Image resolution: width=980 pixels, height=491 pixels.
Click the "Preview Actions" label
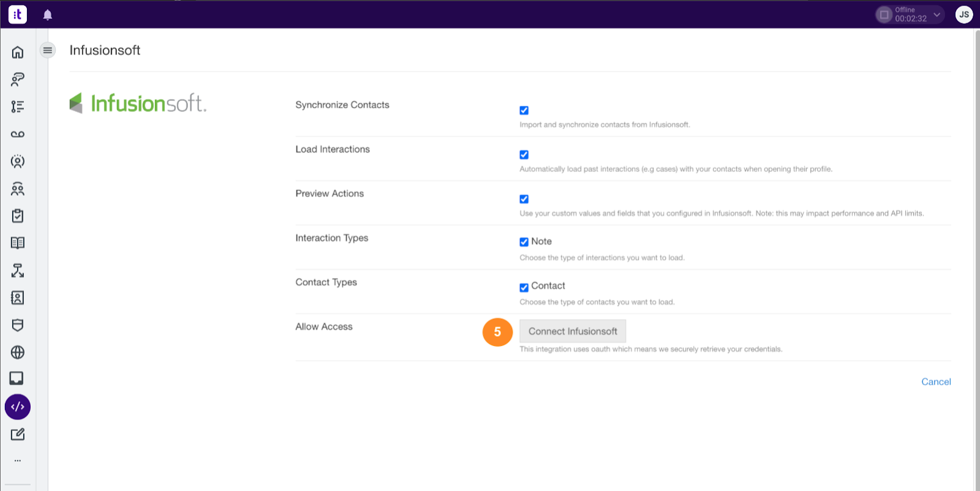click(x=330, y=193)
